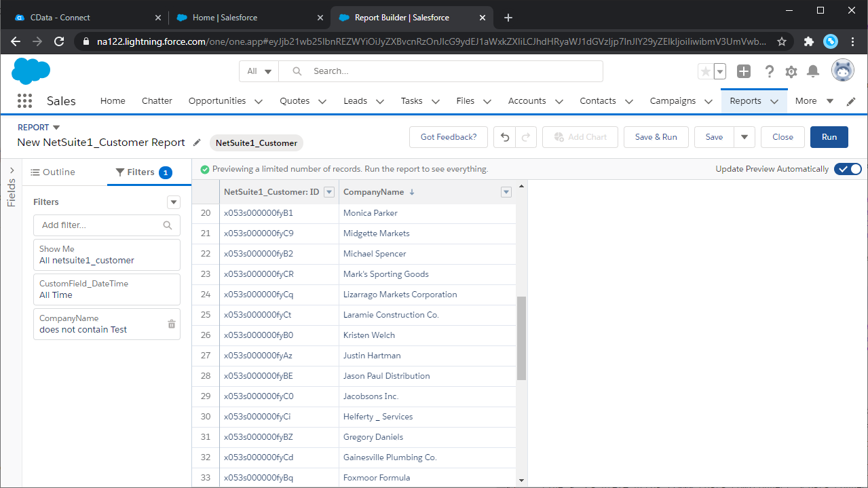The image size is (868, 488).
Task: Open CompanyName column menu arrow
Action: pyautogui.click(x=506, y=192)
